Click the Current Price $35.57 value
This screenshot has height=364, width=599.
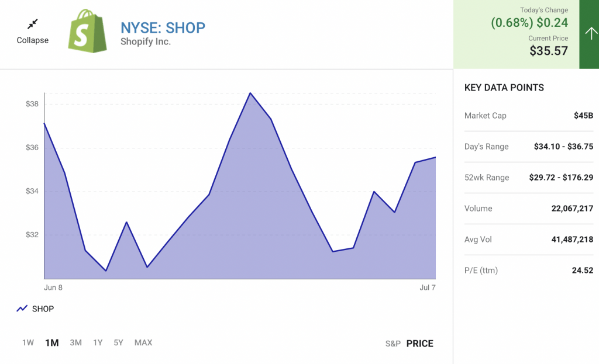(549, 51)
